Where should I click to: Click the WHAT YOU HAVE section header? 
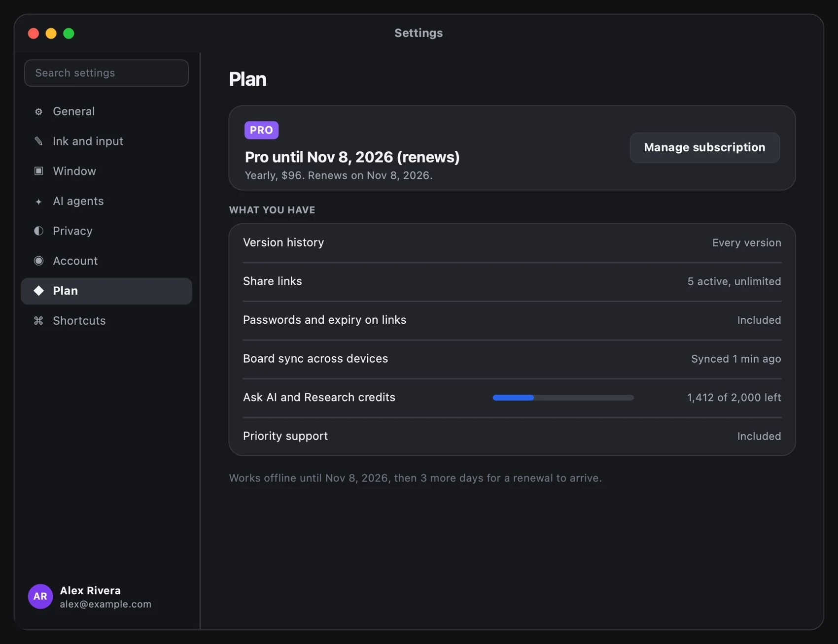(272, 210)
